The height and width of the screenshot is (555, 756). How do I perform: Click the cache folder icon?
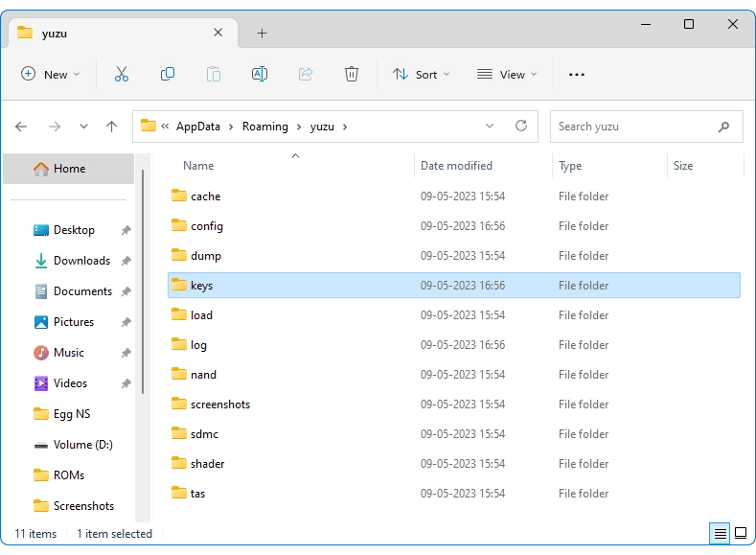click(x=179, y=196)
